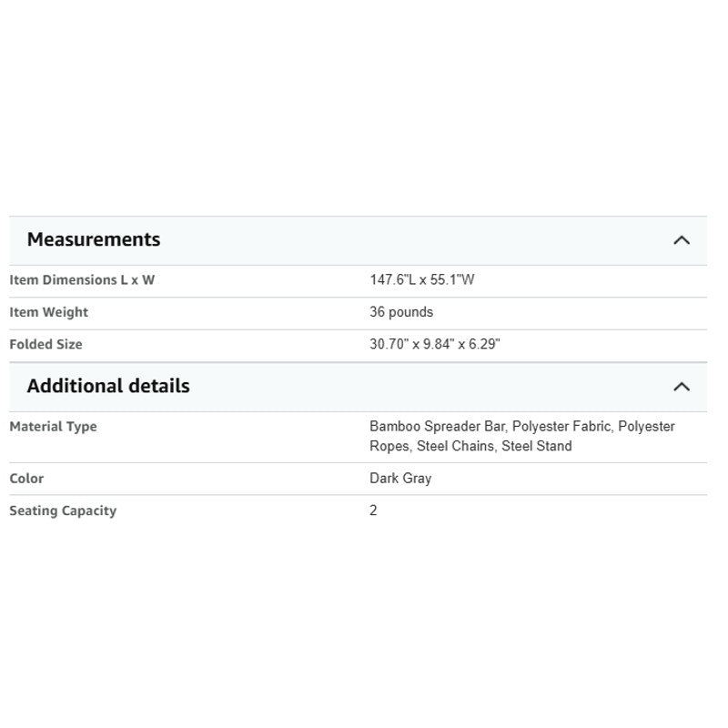The image size is (728, 728).
Task: Collapse the Measurements section chevron
Action: 681,240
